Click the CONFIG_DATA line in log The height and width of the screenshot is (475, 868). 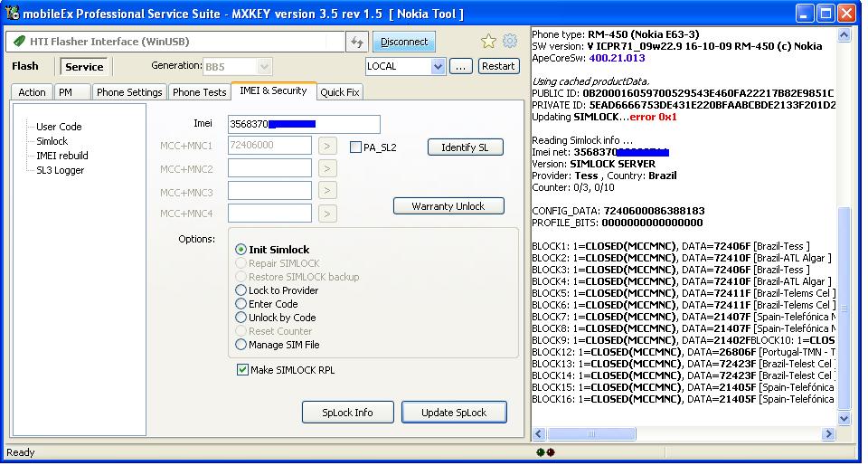[x=618, y=211]
